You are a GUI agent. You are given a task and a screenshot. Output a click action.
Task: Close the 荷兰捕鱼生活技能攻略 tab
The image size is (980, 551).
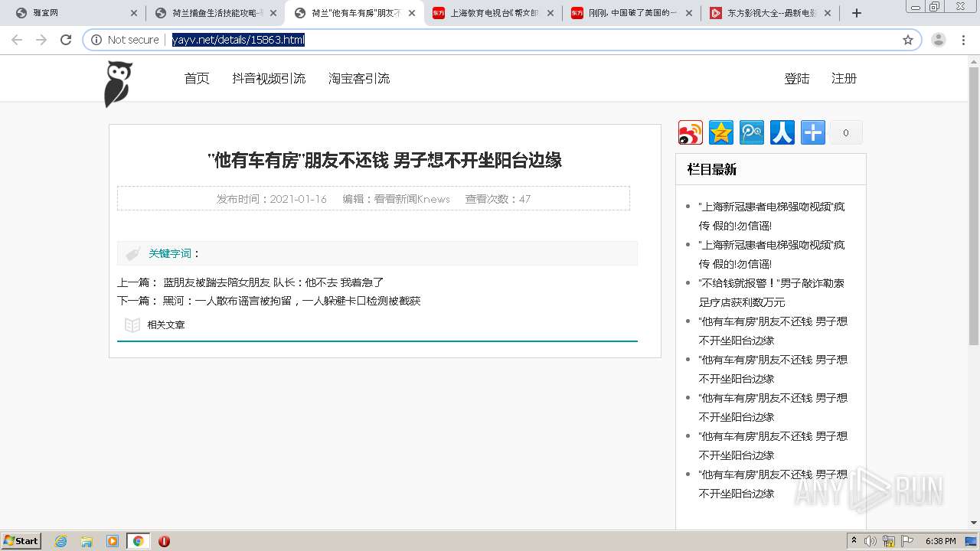point(273,13)
